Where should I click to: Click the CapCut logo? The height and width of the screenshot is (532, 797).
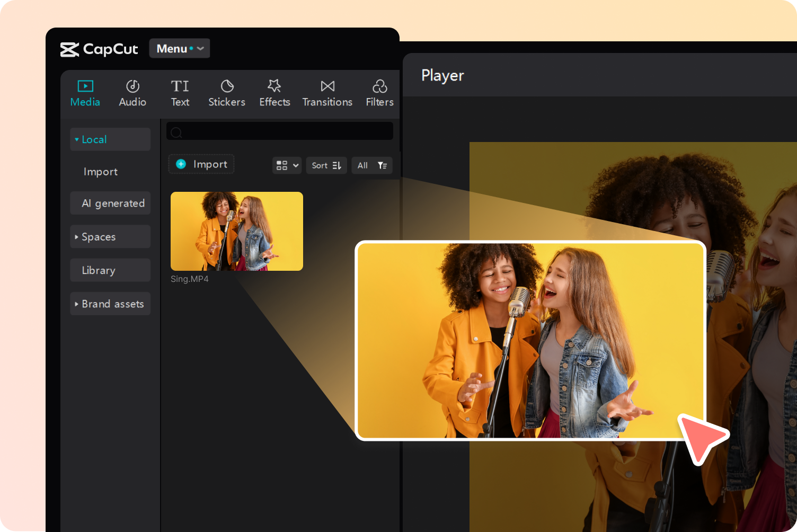click(x=99, y=49)
